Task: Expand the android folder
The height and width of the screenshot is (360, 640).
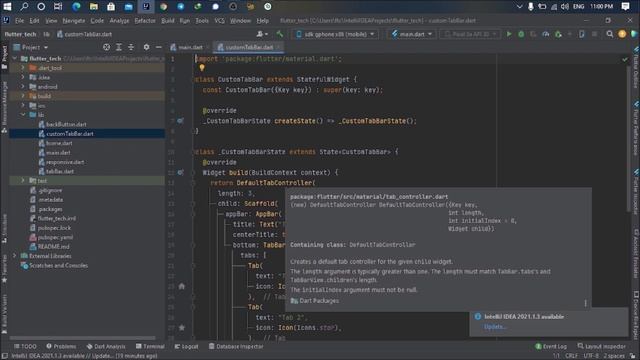Action: [23, 87]
